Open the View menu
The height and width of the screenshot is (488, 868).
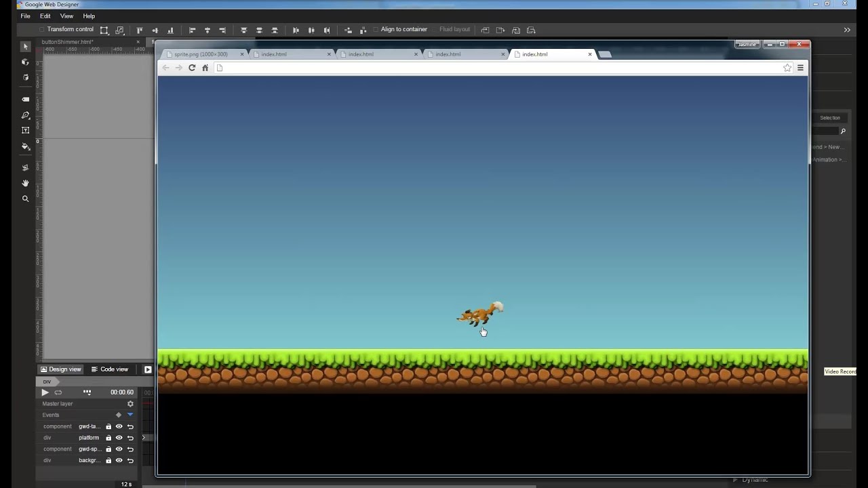66,16
